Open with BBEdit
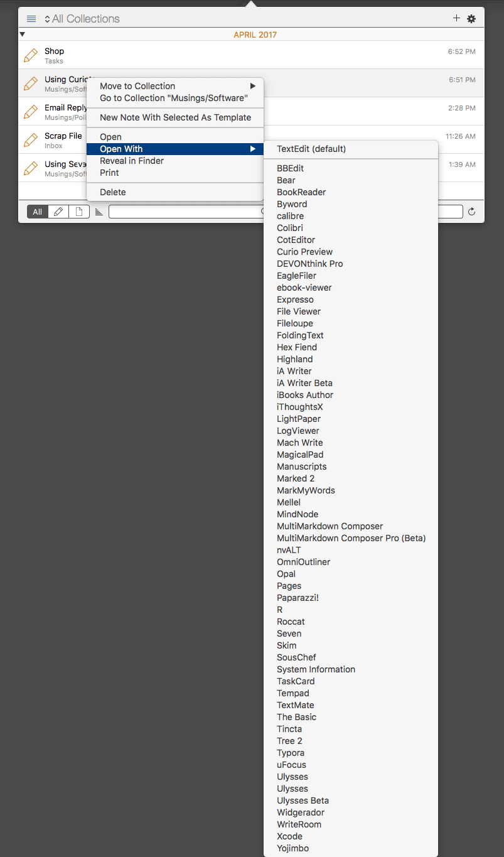This screenshot has width=504, height=857. (x=351, y=168)
